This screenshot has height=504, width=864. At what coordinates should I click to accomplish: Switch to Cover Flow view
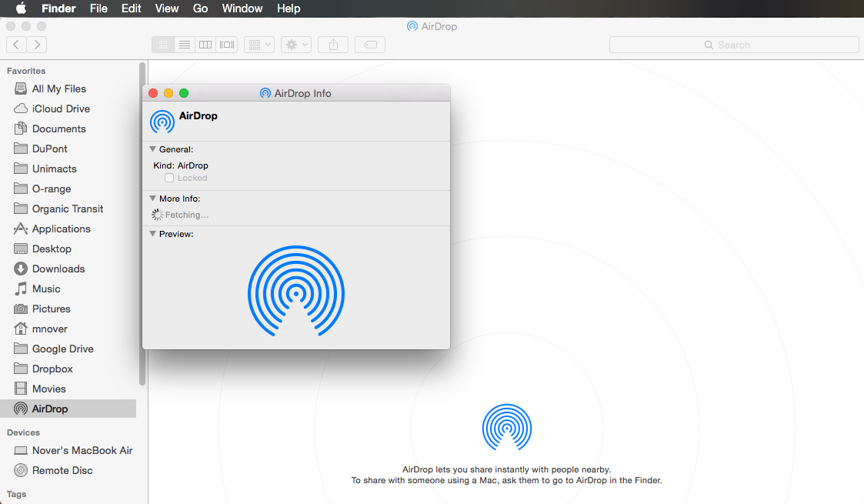(227, 45)
